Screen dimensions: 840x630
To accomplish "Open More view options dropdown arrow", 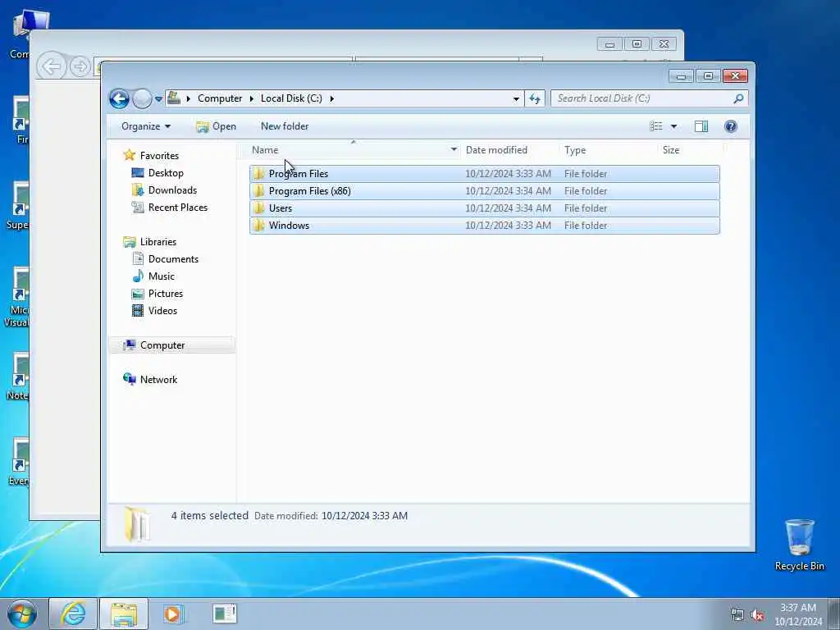I will coord(674,126).
